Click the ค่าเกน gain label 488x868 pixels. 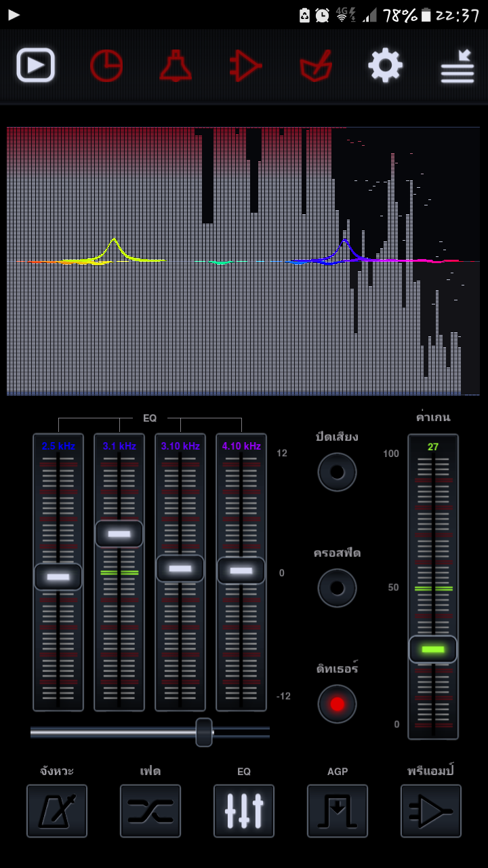(433, 417)
